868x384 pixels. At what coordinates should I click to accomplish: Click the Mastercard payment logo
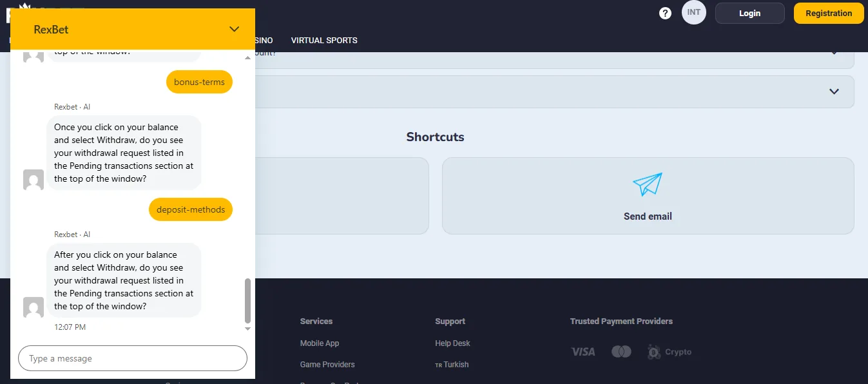[621, 352]
